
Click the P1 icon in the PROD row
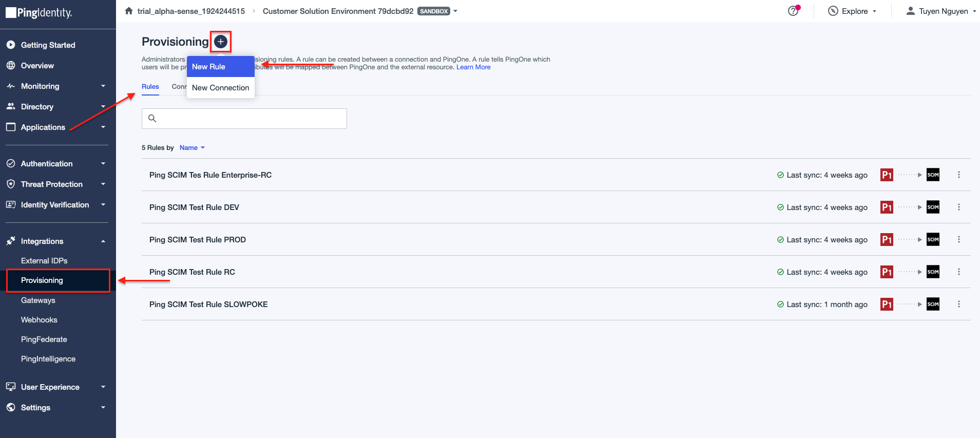tap(887, 239)
